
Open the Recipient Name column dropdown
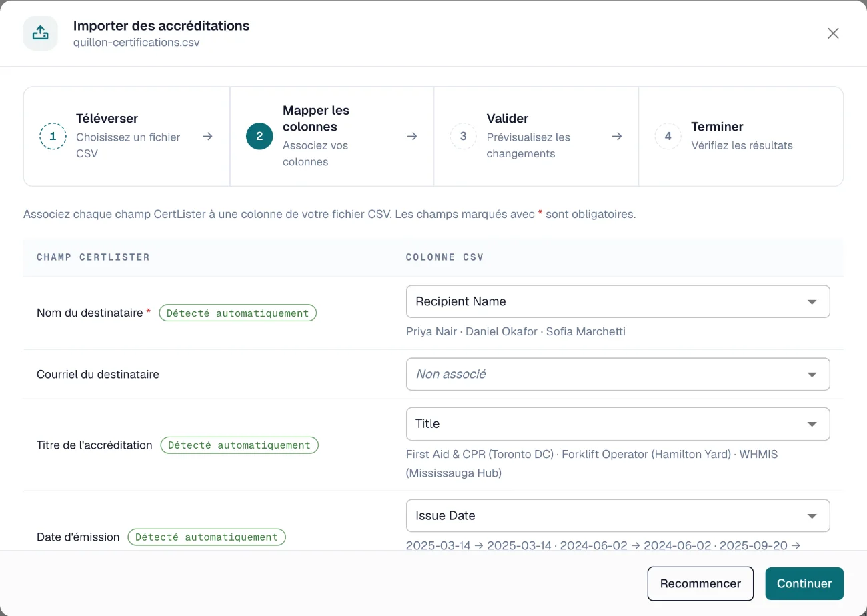click(x=618, y=301)
